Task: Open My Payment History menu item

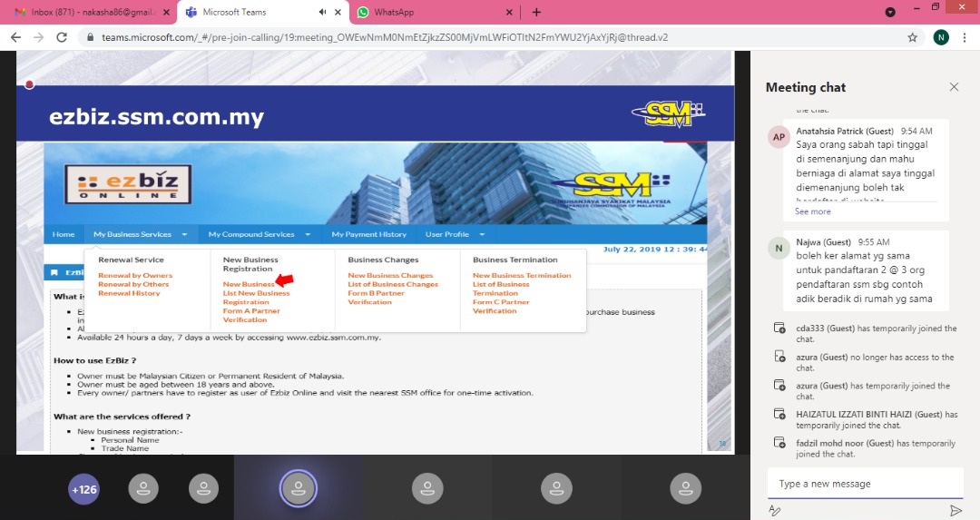Action: coord(368,234)
